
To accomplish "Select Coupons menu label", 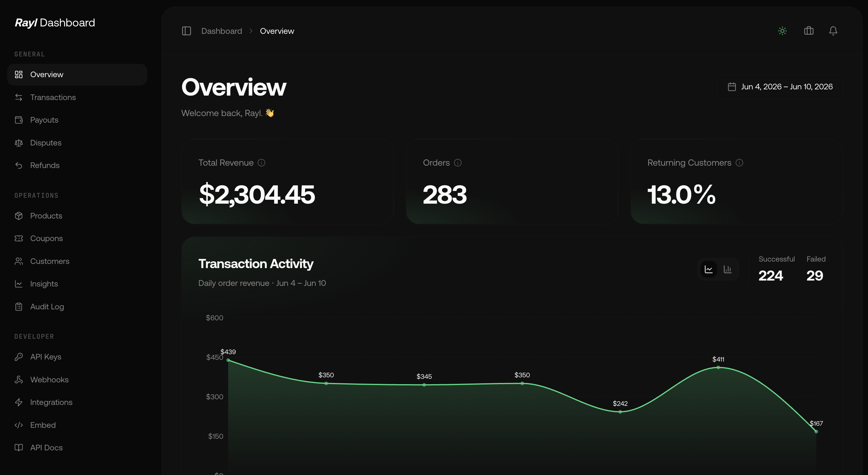I will click(x=47, y=238).
